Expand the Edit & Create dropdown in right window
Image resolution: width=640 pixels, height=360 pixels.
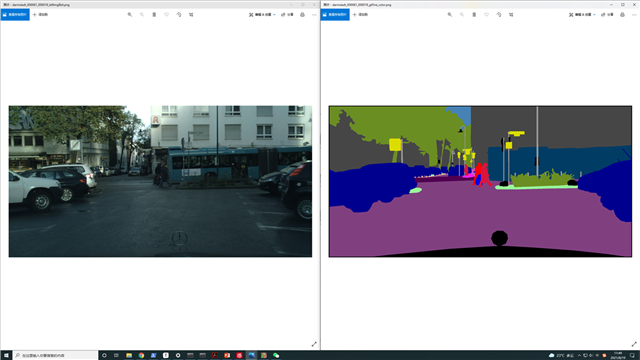pyautogui.click(x=582, y=15)
